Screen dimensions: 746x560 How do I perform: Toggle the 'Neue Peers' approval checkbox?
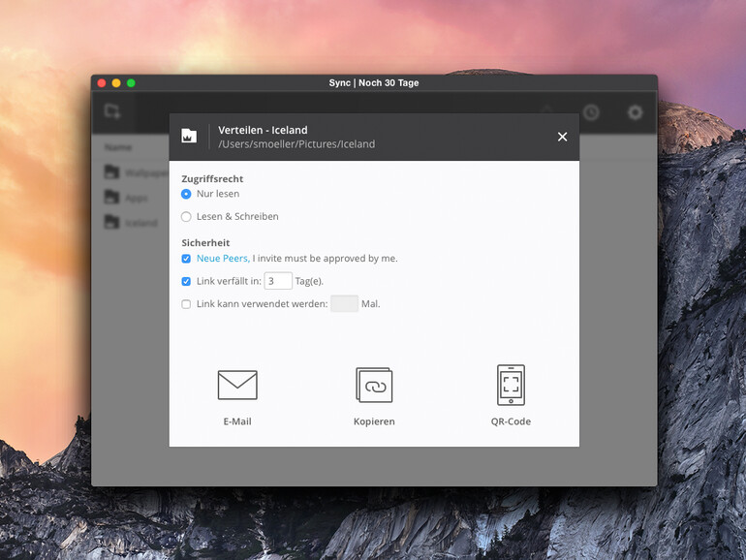(x=186, y=259)
